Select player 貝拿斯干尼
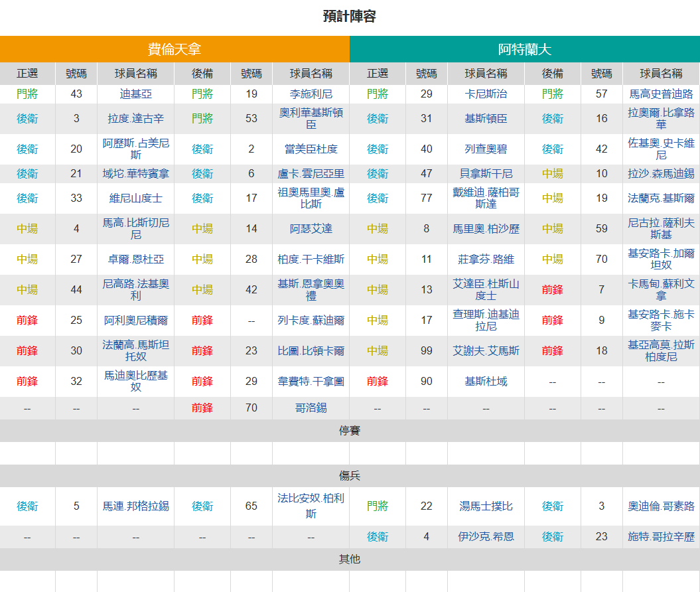 [486, 174]
